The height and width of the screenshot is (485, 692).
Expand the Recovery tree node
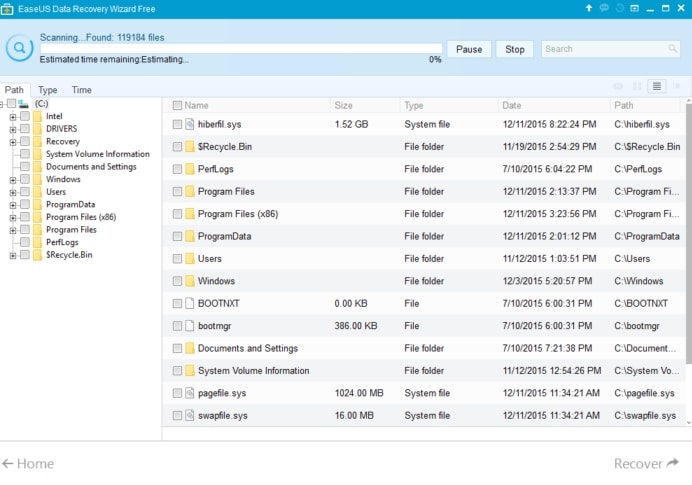(13, 142)
